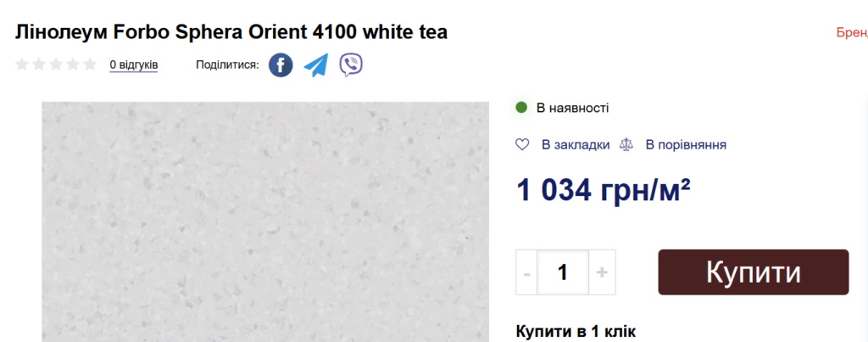The height and width of the screenshot is (342, 868).
Task: Click the comparison scales icon
Action: click(626, 144)
